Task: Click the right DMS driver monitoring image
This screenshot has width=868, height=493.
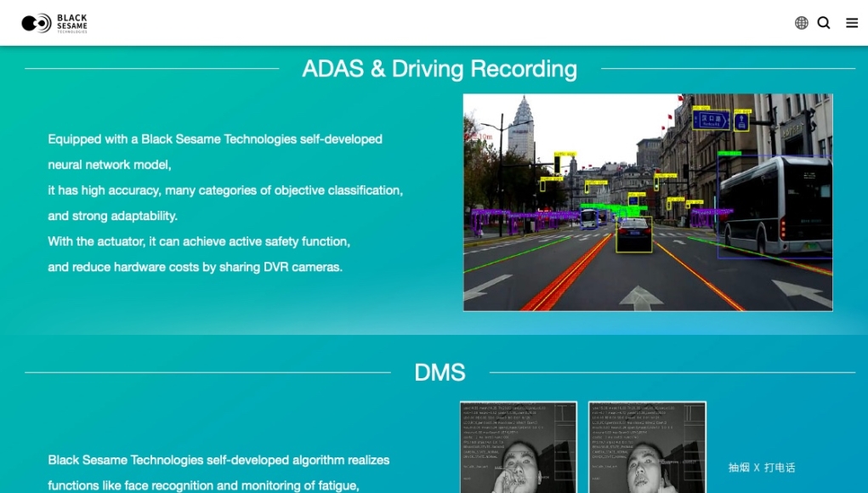Action: click(647, 447)
